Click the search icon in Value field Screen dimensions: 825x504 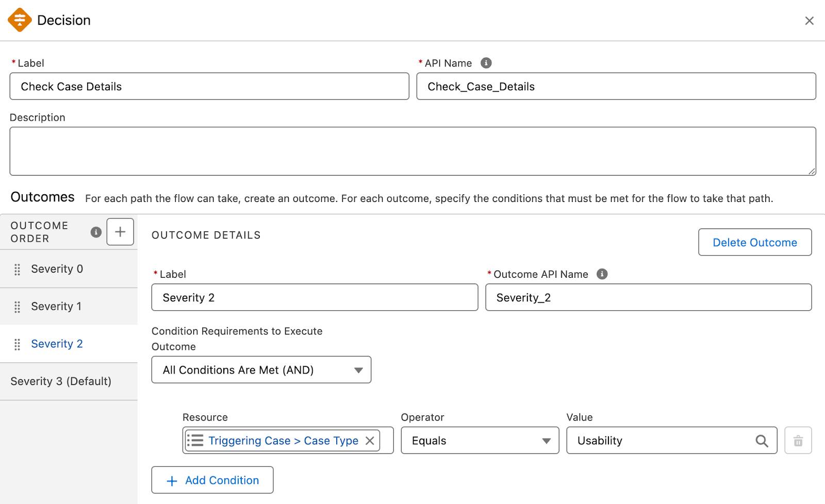click(762, 441)
